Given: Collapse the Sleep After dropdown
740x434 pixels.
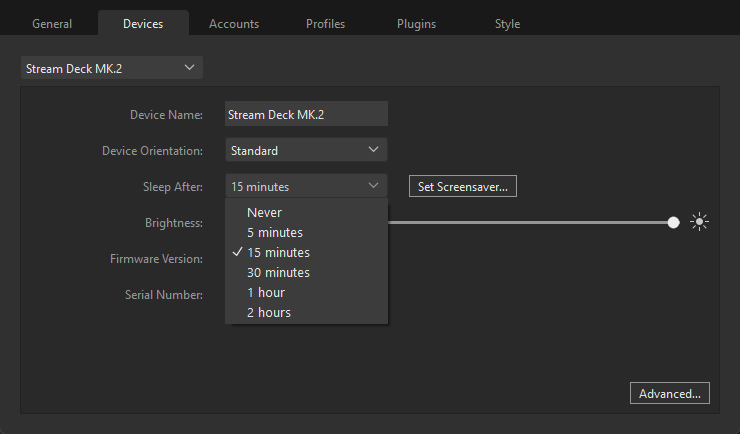Looking at the screenshot, I should coord(306,186).
